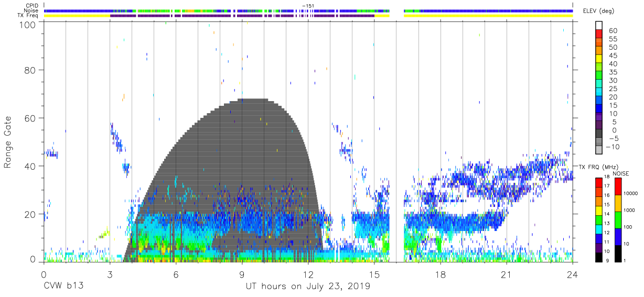Click the 24 tick on the UT hours axis
This screenshot has width=644, height=297.
tap(572, 274)
